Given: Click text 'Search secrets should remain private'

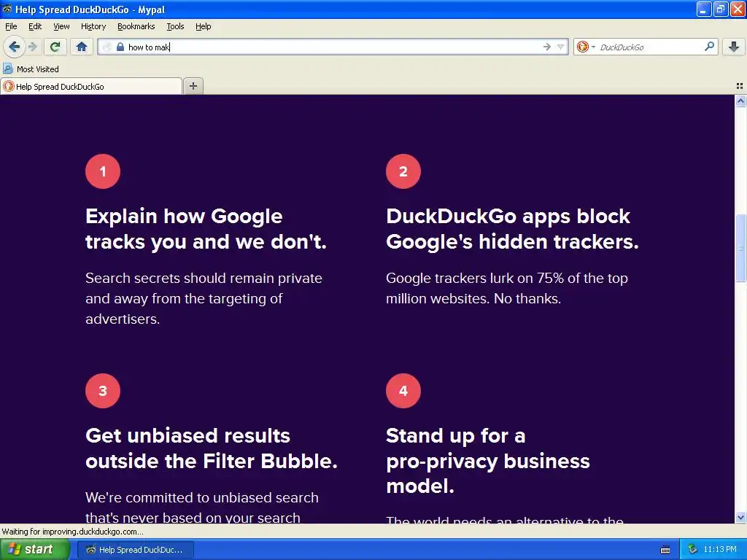Looking at the screenshot, I should 204,278.
